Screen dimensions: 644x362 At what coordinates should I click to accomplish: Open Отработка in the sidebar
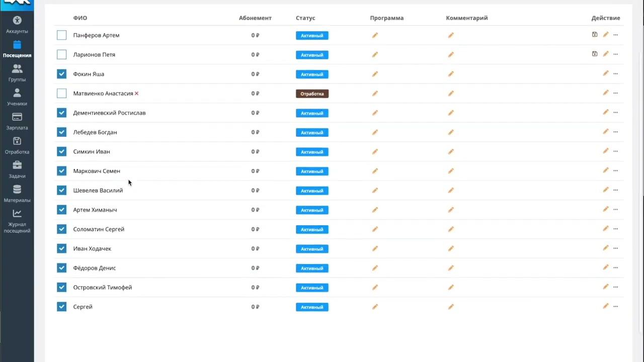click(17, 146)
